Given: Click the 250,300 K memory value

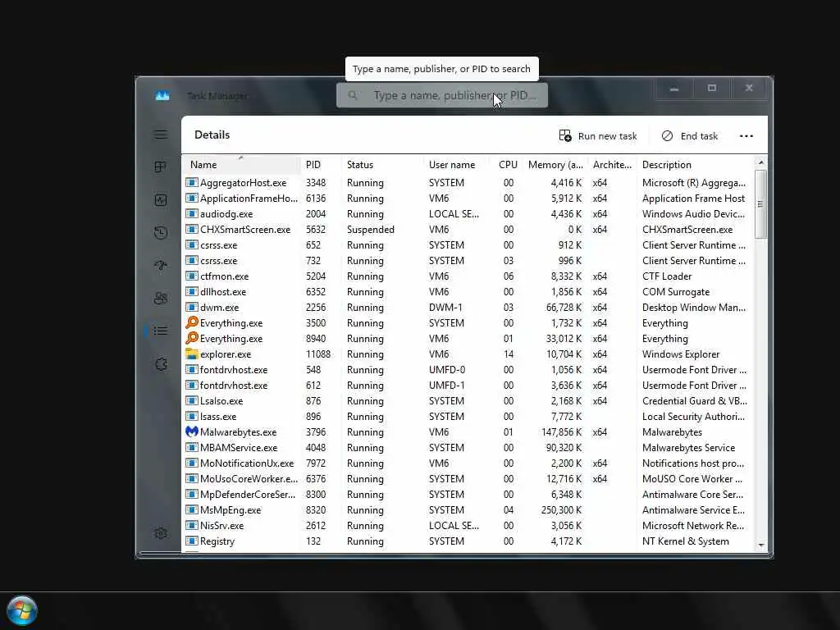Looking at the screenshot, I should [x=561, y=510].
